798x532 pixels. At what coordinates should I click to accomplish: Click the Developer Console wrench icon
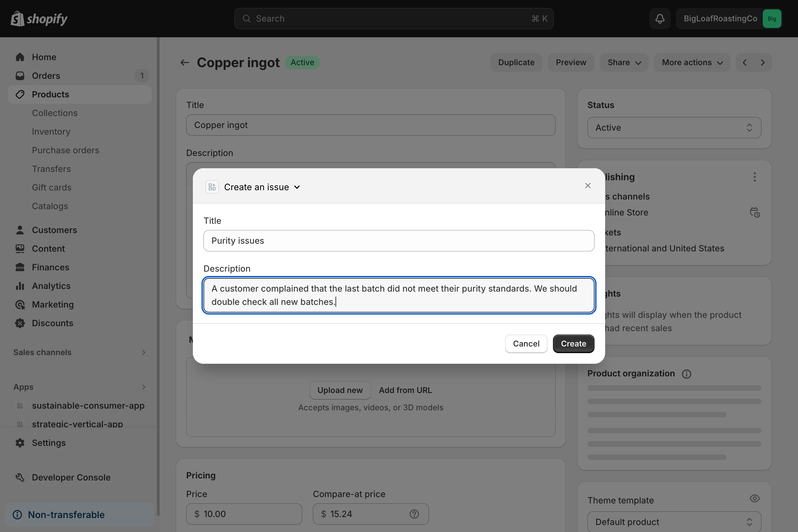[x=20, y=477]
